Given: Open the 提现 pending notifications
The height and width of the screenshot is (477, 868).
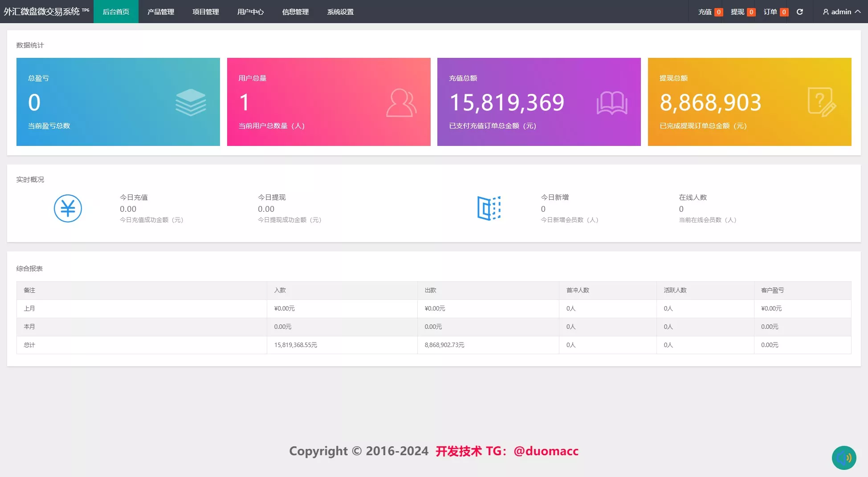Looking at the screenshot, I should 742,12.
